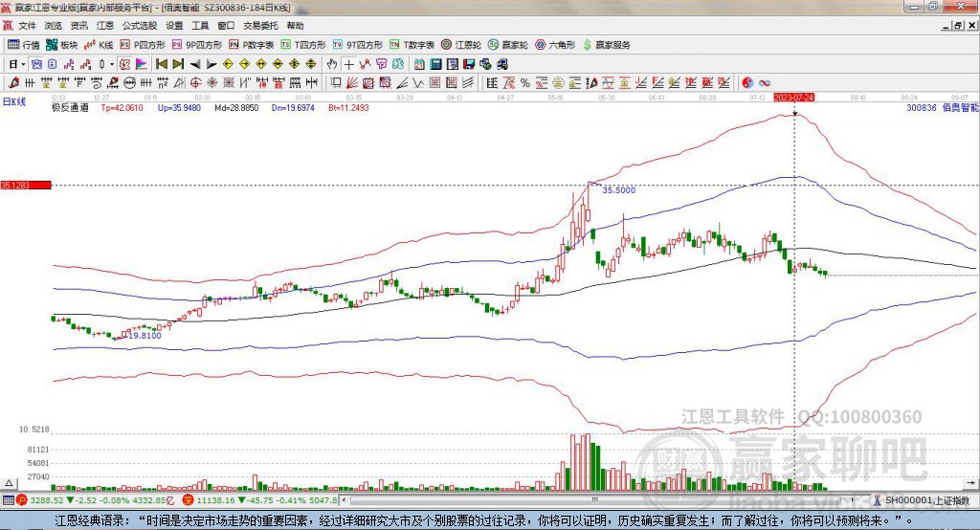Open the 浏览 menu

[x=54, y=26]
